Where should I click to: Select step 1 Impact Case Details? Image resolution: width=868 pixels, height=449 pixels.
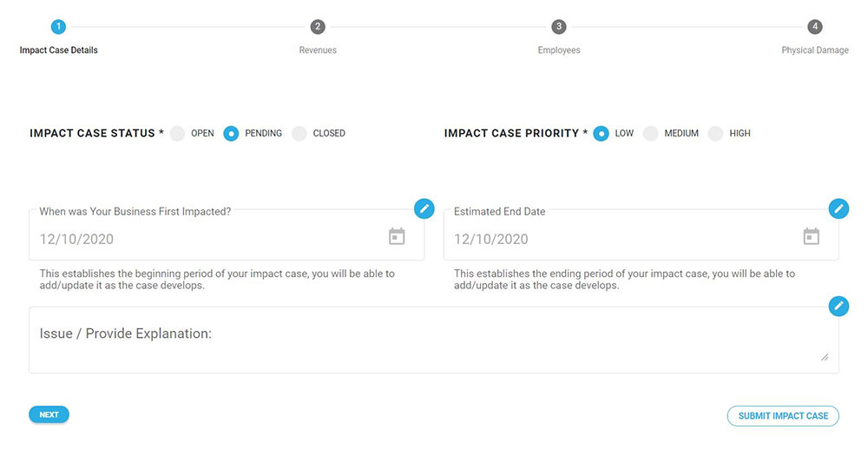pos(58,27)
